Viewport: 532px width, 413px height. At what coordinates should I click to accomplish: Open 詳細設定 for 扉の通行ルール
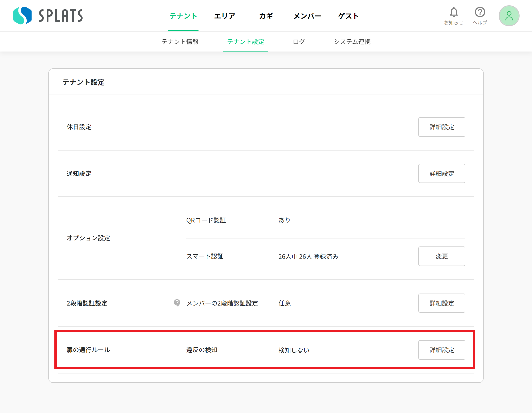[x=441, y=350]
